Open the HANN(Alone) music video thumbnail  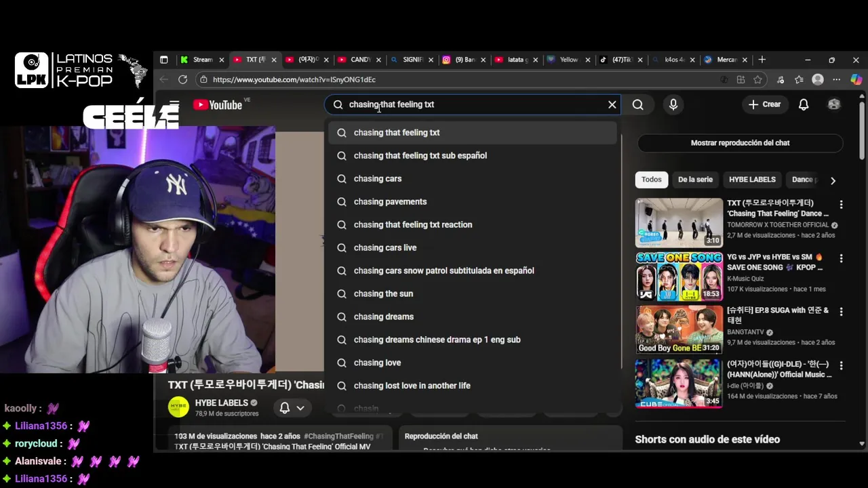679,384
